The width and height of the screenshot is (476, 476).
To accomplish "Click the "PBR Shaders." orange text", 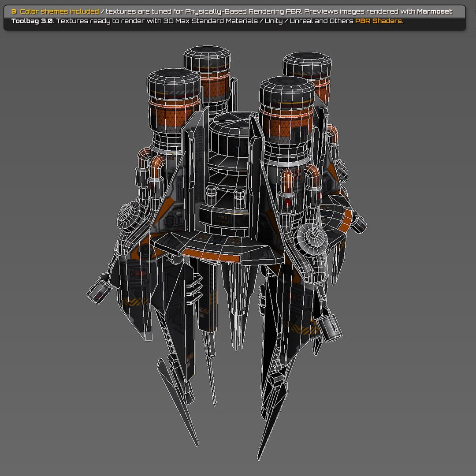I will [379, 21].
